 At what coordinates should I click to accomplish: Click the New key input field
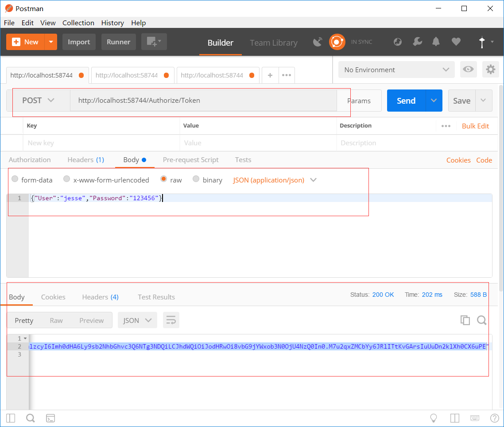[x=101, y=143]
